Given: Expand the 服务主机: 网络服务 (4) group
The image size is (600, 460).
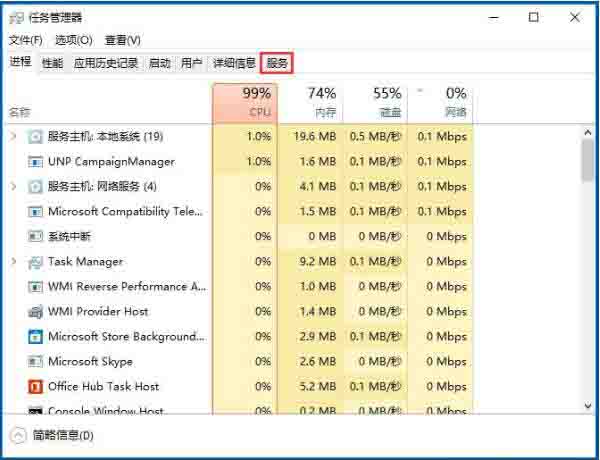Looking at the screenshot, I should tap(14, 186).
